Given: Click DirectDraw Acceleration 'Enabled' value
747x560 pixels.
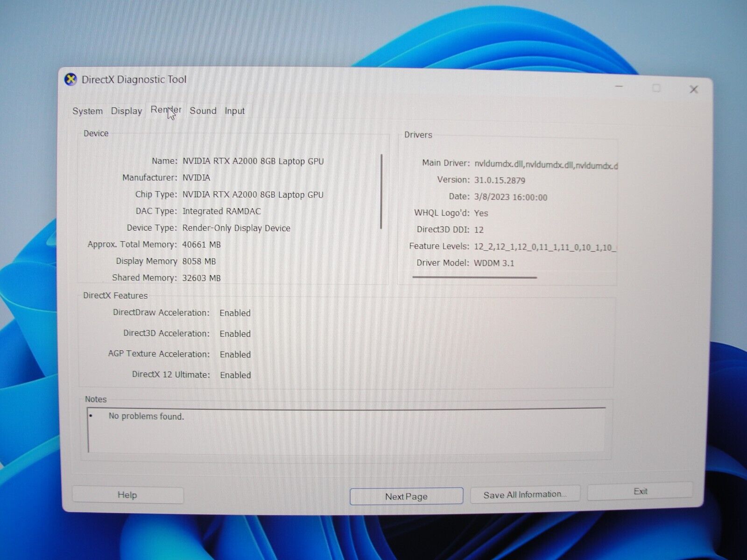Looking at the screenshot, I should point(235,313).
